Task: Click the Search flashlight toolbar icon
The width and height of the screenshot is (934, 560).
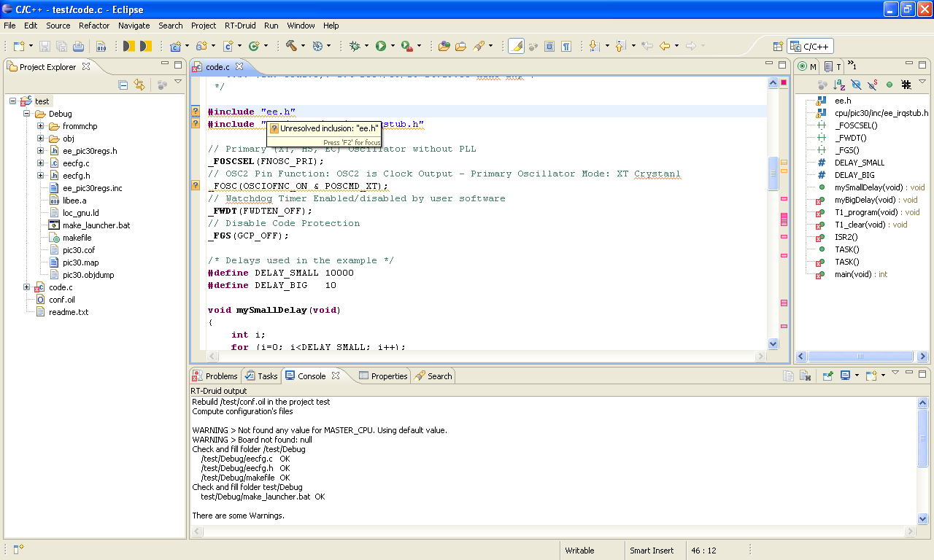Action: pos(479,46)
